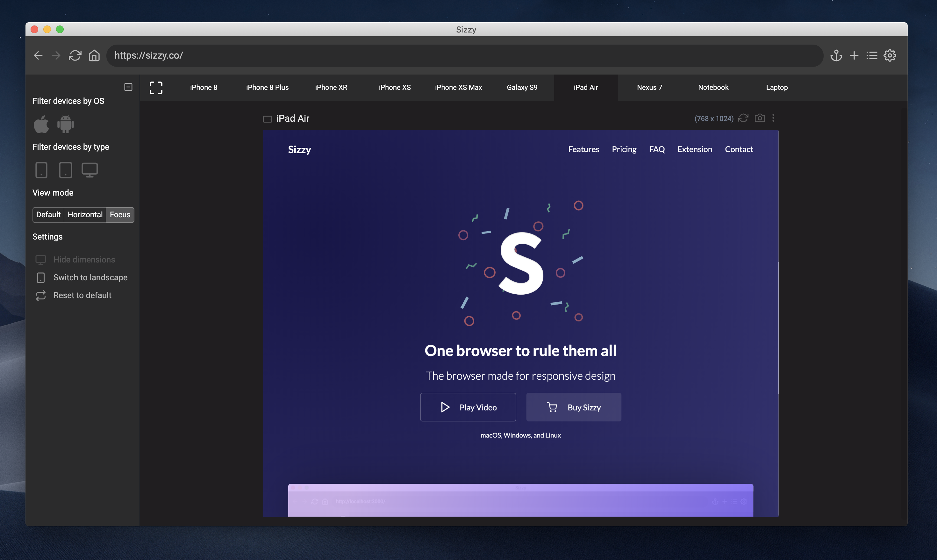The image size is (937, 560).
Task: Open the Contact link
Action: pyautogui.click(x=739, y=149)
